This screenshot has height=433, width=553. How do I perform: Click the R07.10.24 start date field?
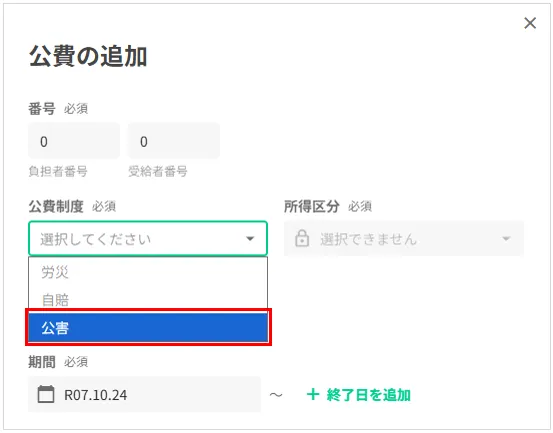[144, 394]
